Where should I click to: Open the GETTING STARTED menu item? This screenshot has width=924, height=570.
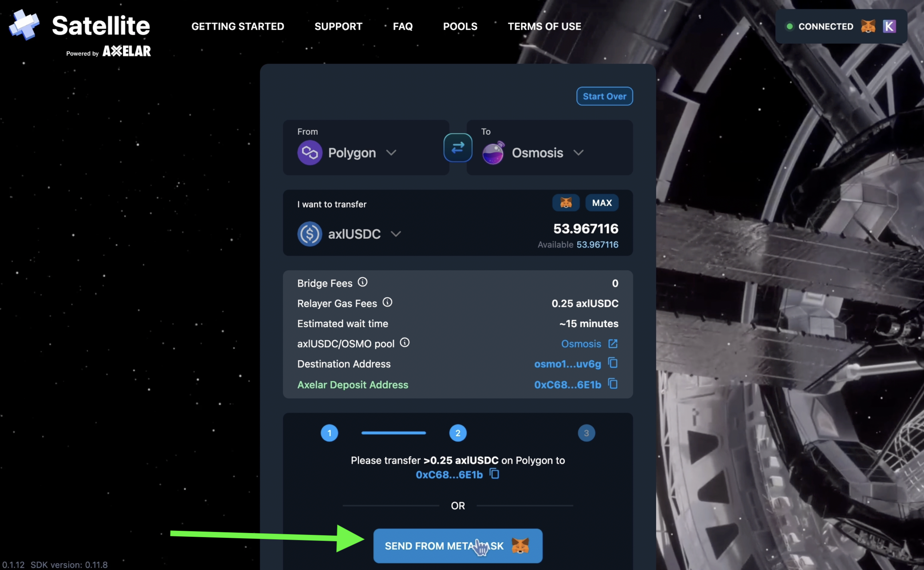(x=238, y=26)
